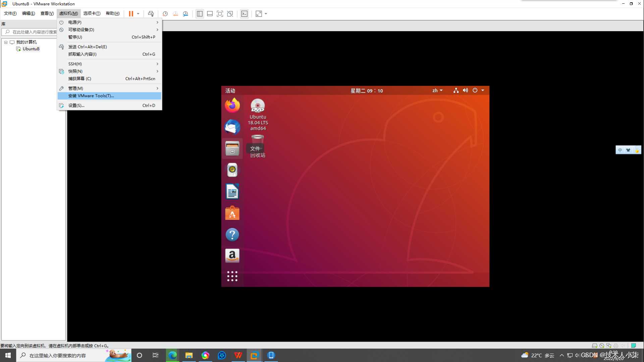Select 暂停(U) menu entry

110,37
